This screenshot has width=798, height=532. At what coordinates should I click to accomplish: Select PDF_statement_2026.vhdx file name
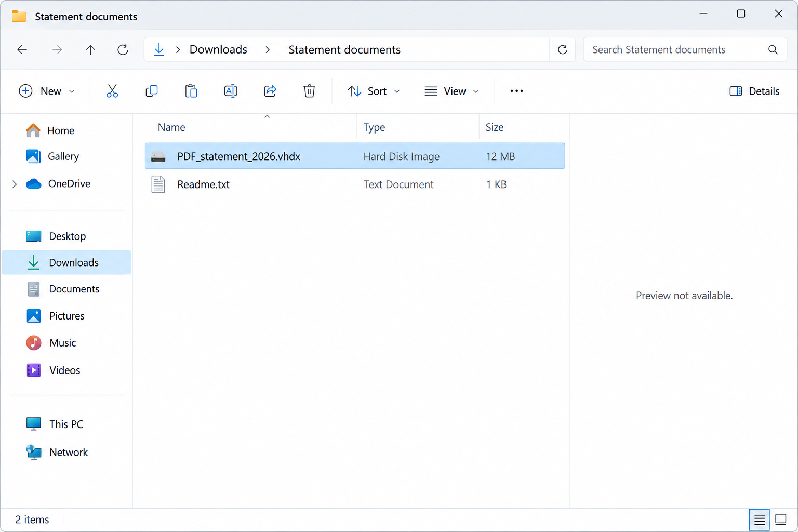[238, 156]
